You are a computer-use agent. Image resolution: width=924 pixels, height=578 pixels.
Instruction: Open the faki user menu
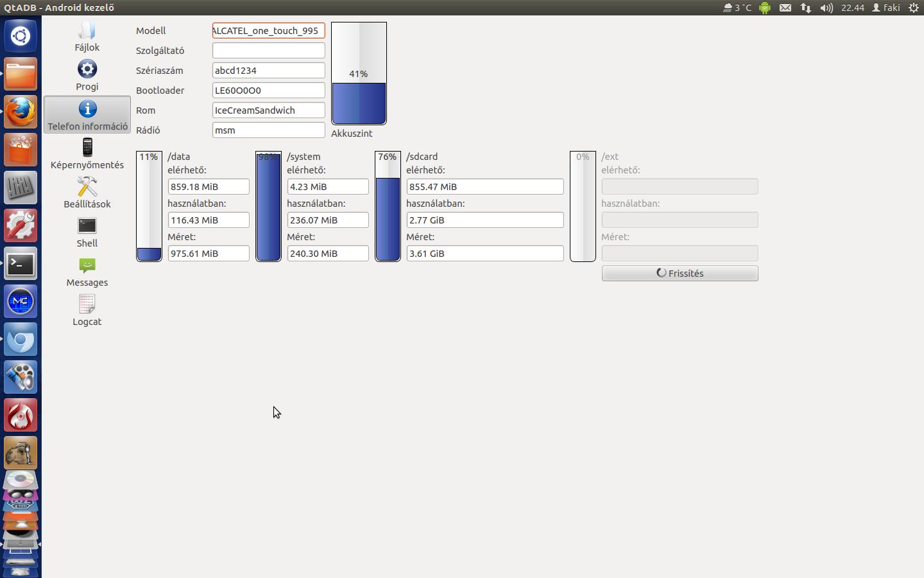pos(886,8)
